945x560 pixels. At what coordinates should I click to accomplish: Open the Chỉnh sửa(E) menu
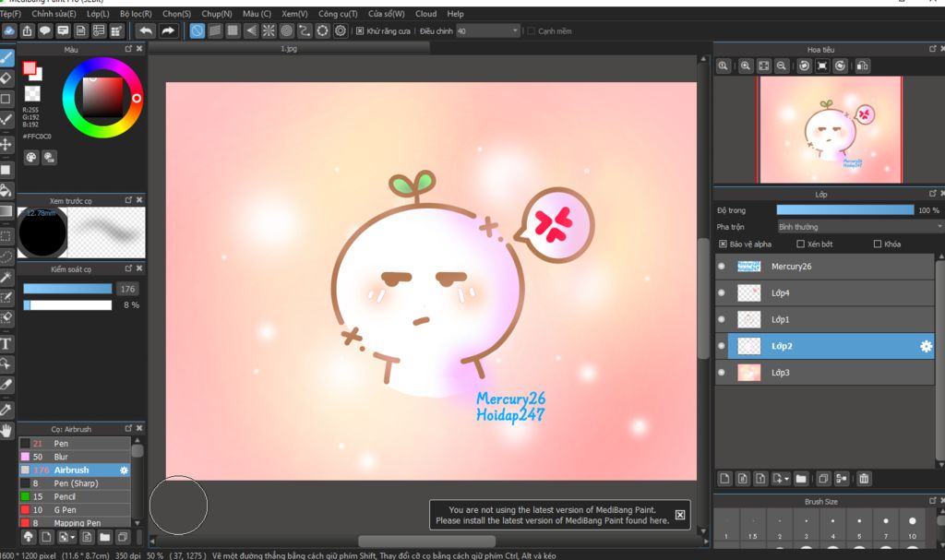(54, 13)
